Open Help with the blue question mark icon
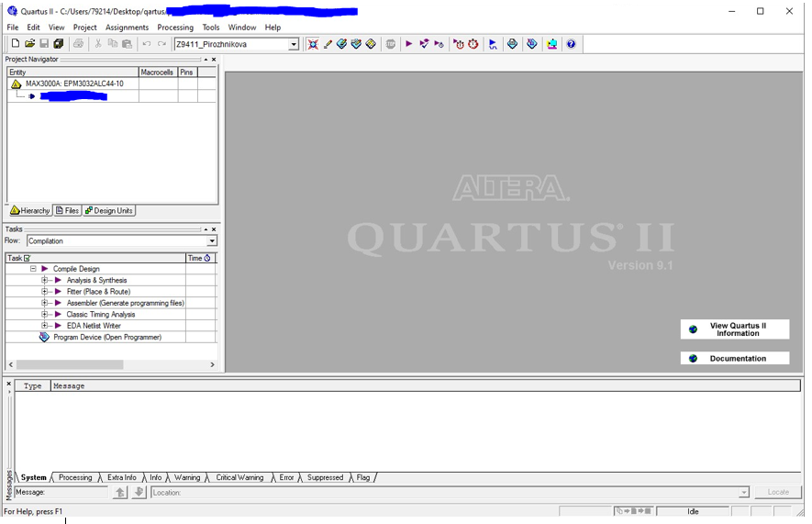812x524 pixels. click(x=572, y=44)
